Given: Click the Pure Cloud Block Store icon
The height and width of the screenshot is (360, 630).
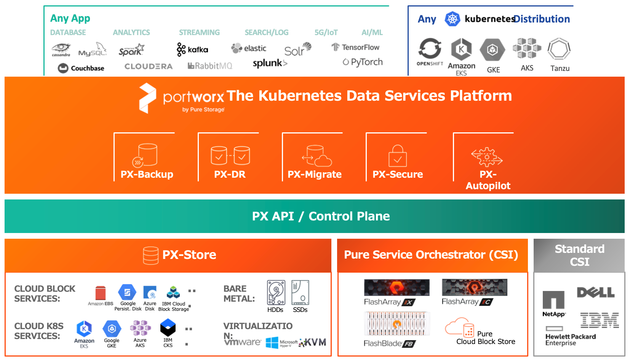Looking at the screenshot, I should coord(460,327).
